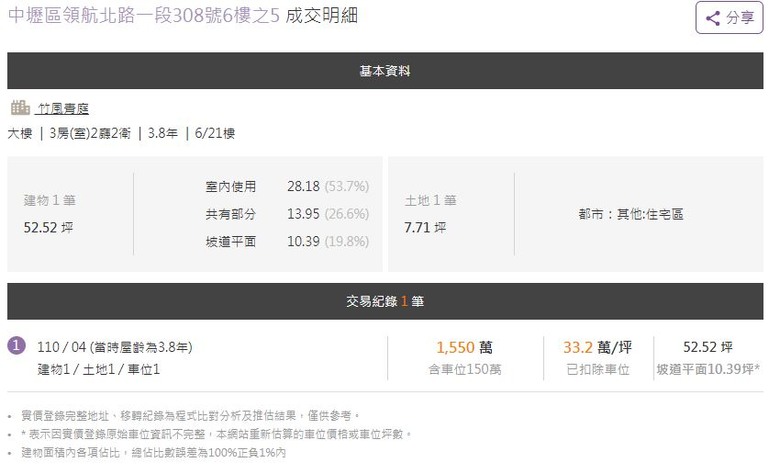Click the 土地 1 筆 7.71 坪 summary
The width and height of the screenshot is (780, 474).
pyautogui.click(x=430, y=214)
